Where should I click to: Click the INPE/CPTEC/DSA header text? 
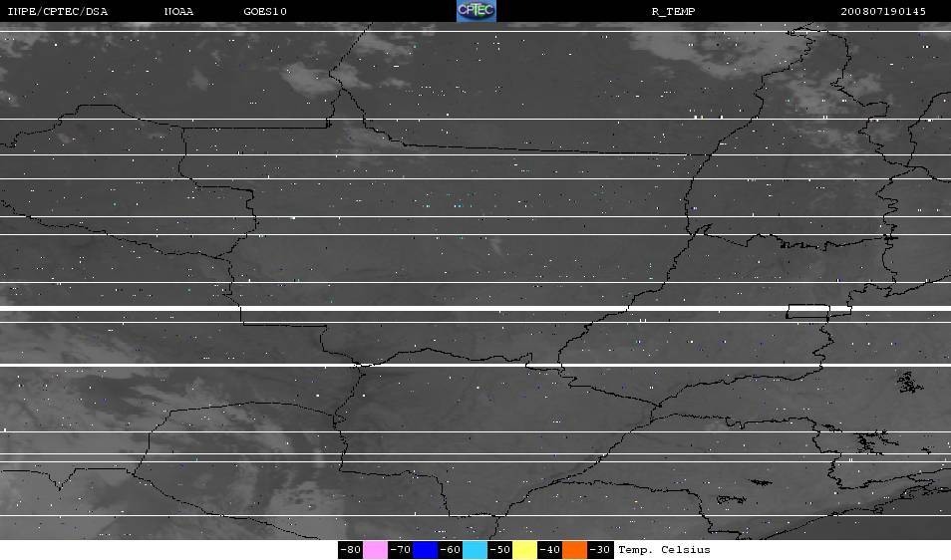click(x=58, y=12)
